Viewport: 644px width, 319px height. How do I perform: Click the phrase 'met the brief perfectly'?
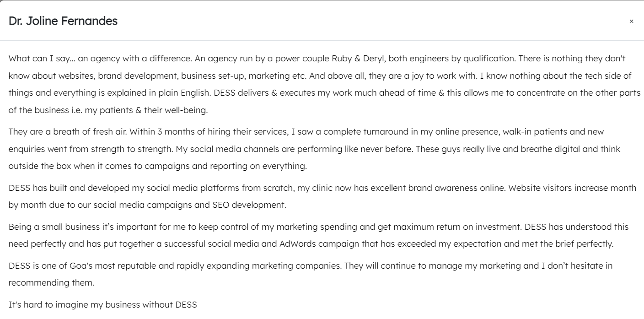pyautogui.click(x=569, y=244)
